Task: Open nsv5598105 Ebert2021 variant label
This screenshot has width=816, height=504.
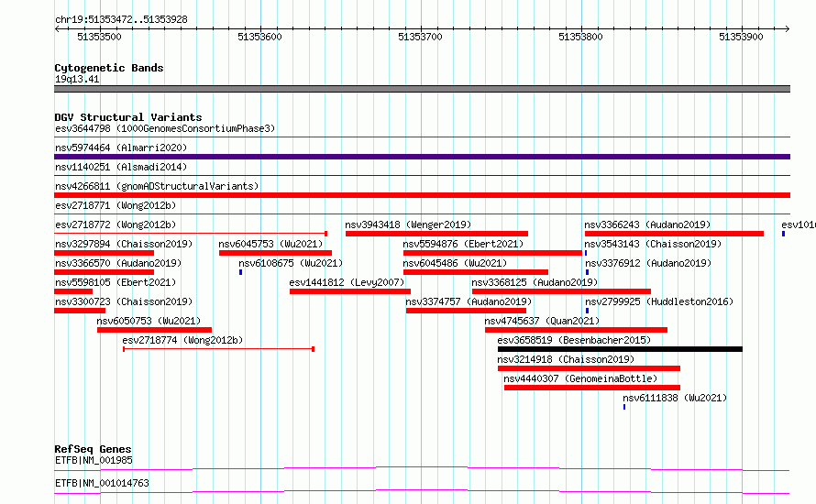Action: (116, 282)
